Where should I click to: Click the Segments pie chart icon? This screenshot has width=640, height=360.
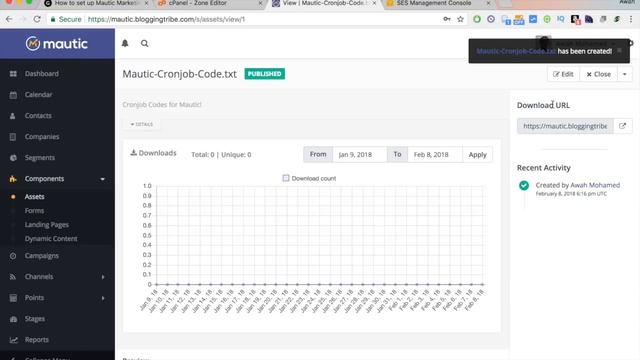tap(13, 158)
